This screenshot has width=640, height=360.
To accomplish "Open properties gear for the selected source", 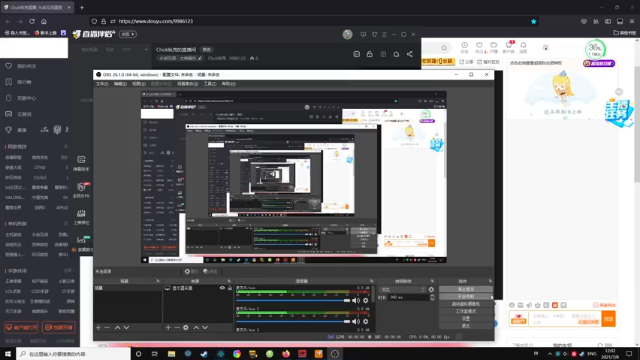I will tap(186, 327).
